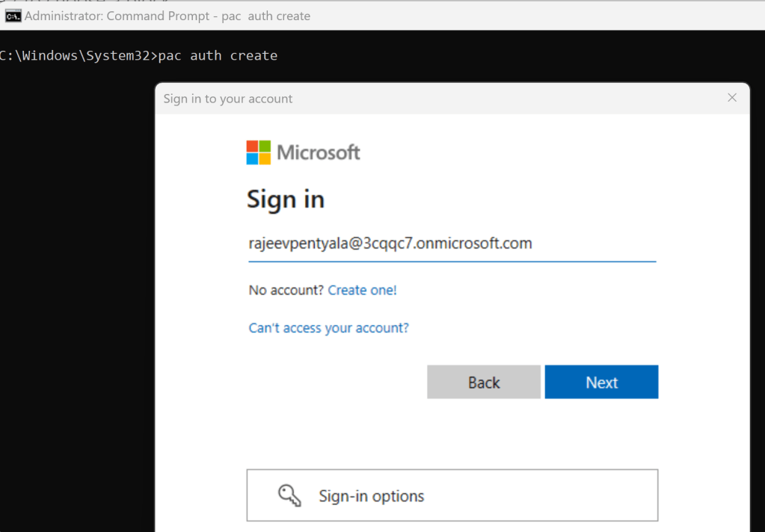Click the 'onmicrosoft.com' part of entered email

(483, 244)
